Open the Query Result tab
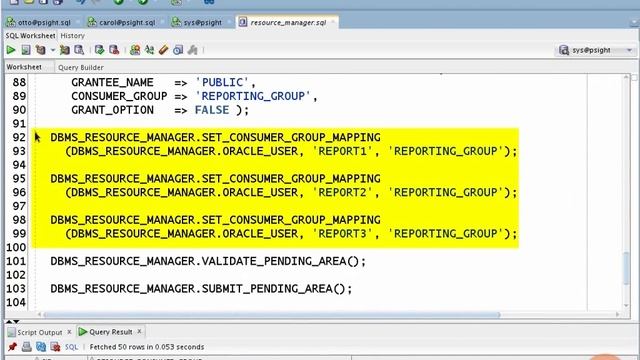 pyautogui.click(x=111, y=332)
